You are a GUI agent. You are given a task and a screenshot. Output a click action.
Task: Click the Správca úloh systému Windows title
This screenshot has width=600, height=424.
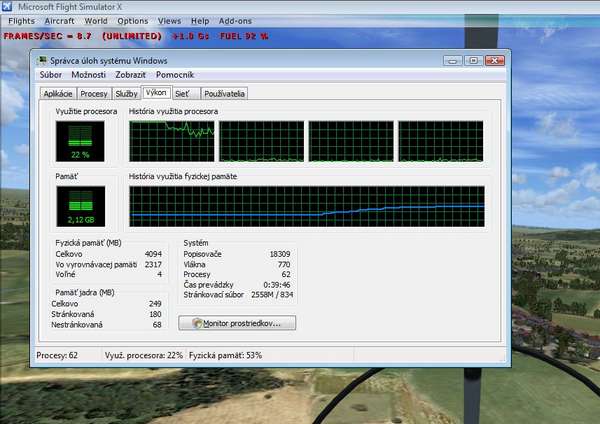click(109, 60)
